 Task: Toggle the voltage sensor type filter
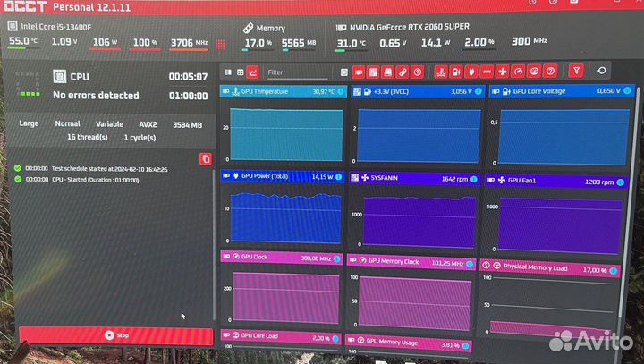[456, 72]
